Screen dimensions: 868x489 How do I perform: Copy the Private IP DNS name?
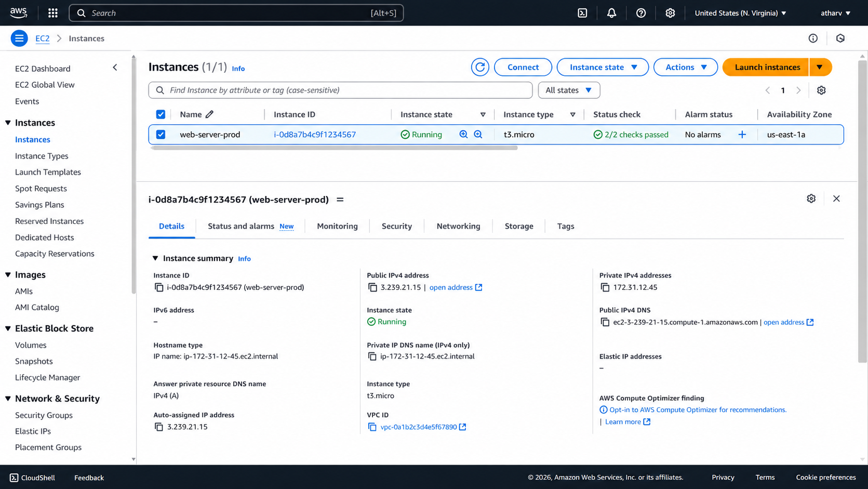pos(372,356)
